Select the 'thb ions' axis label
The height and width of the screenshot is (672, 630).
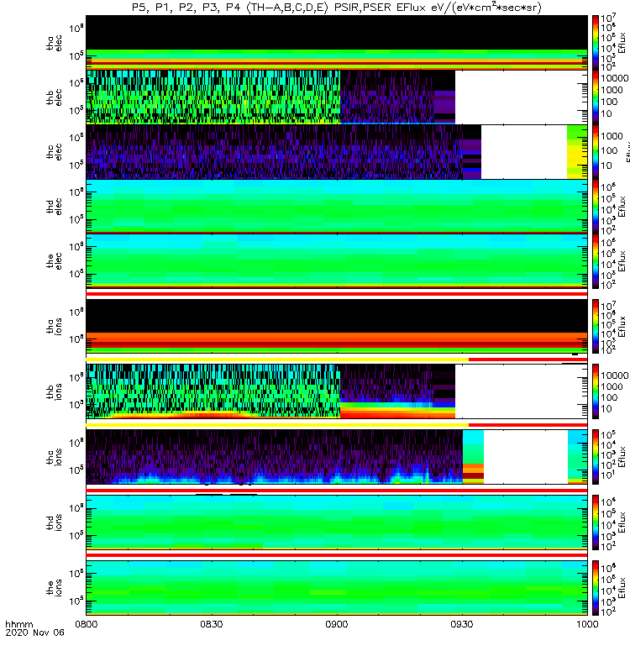pos(54,391)
